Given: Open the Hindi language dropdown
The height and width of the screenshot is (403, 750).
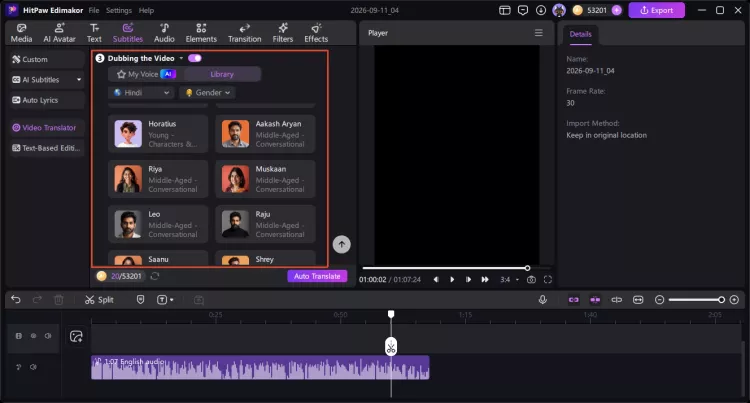Looking at the screenshot, I should click(x=141, y=93).
